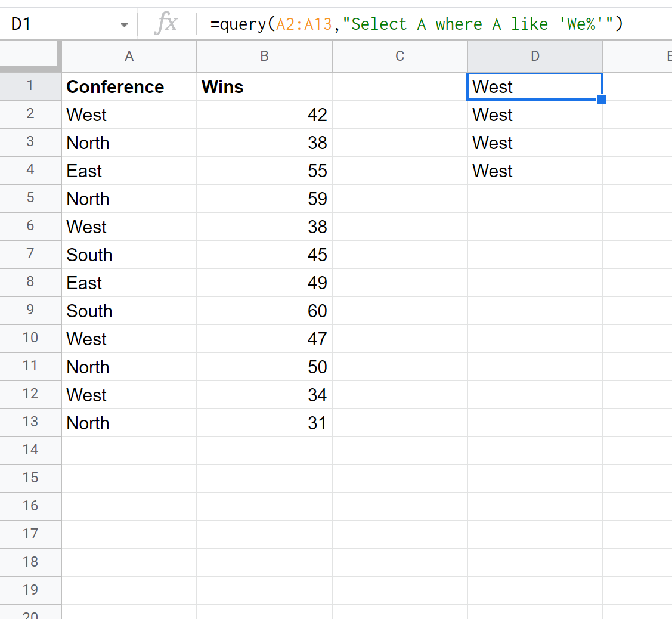This screenshot has width=672, height=619.
Task: Select row 13 header
Action: click(x=30, y=422)
